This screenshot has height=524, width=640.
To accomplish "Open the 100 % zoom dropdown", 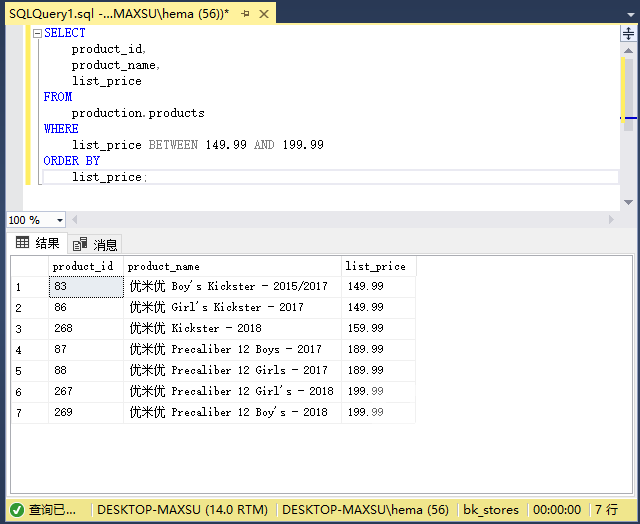I will [60, 220].
